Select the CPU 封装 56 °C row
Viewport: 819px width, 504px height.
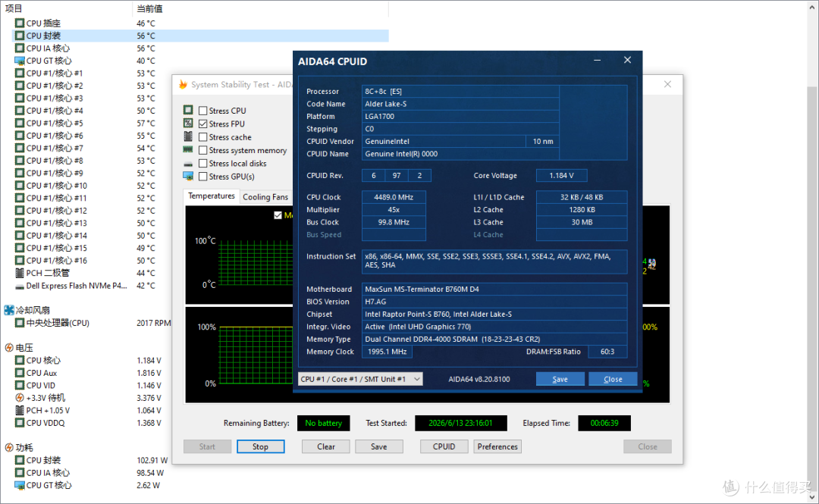200,36
